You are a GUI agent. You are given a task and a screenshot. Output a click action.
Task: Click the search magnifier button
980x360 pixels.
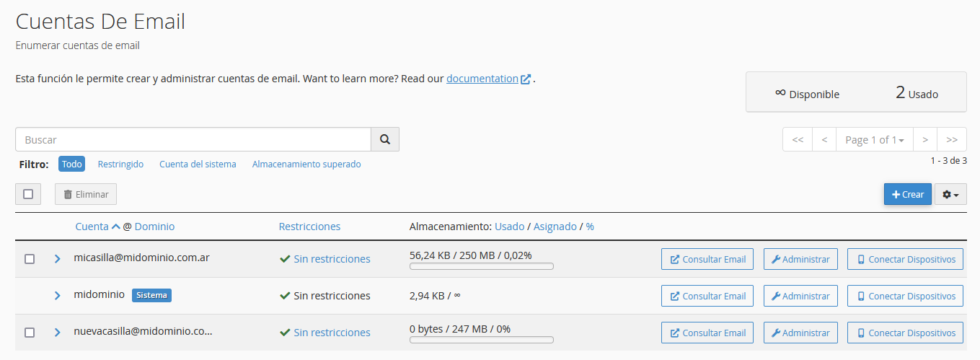point(385,139)
